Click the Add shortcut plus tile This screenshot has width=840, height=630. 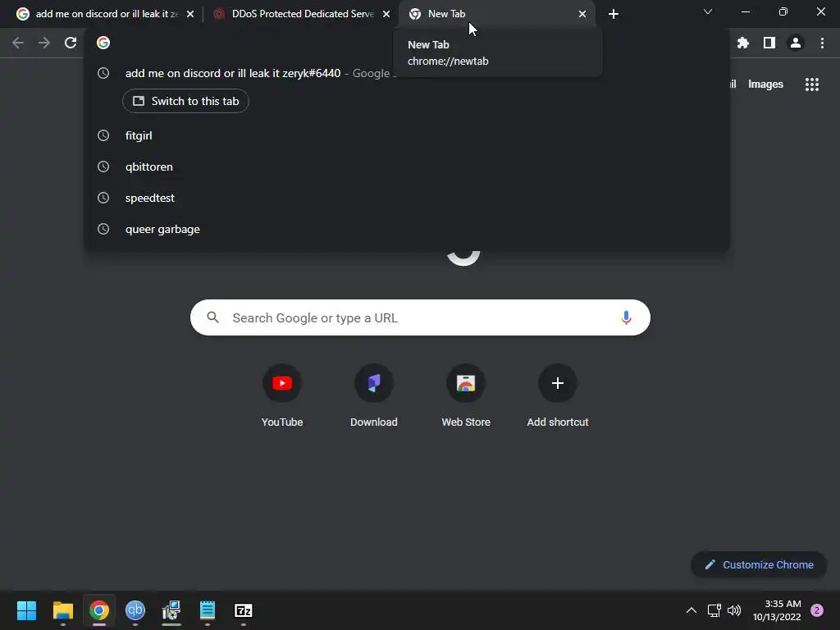[558, 395]
